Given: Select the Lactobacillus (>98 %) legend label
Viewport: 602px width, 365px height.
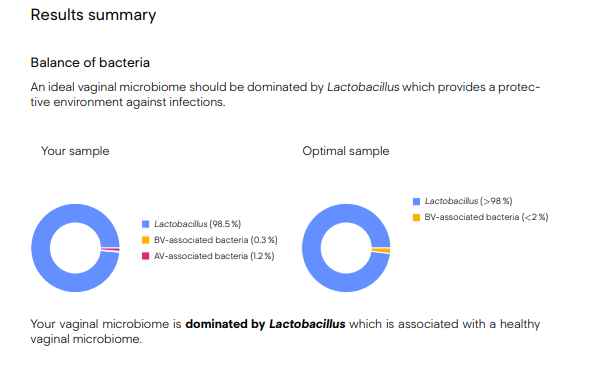Looking at the screenshot, I should pos(468,201).
